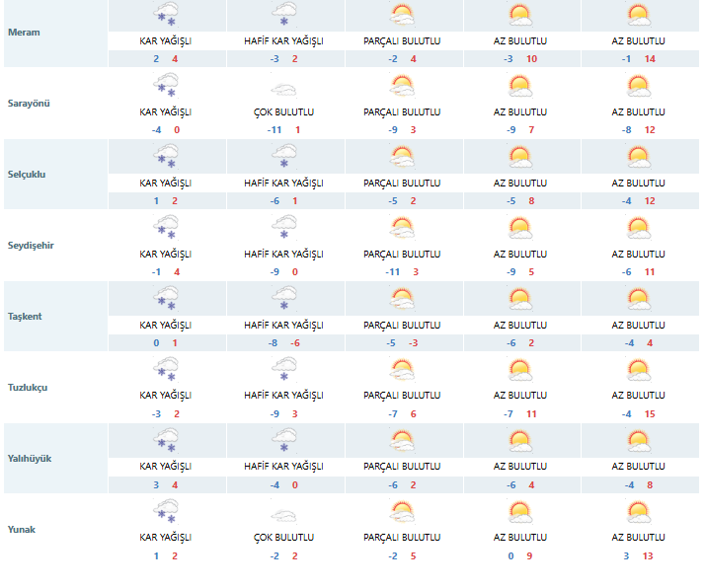
Task: Click Taşkent's HAFİF KAR YAĞIŞLI text label
Action: [x=283, y=325]
